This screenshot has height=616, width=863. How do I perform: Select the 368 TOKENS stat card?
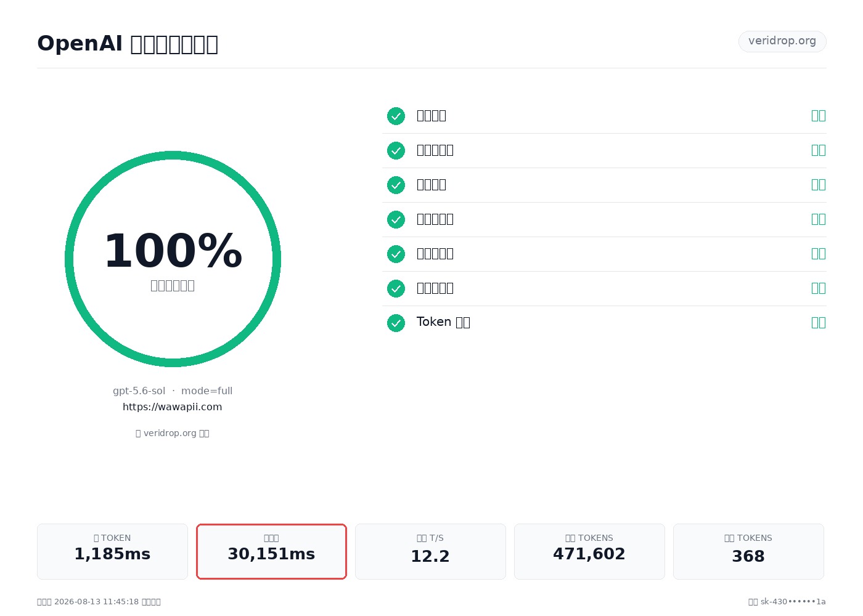pos(748,551)
